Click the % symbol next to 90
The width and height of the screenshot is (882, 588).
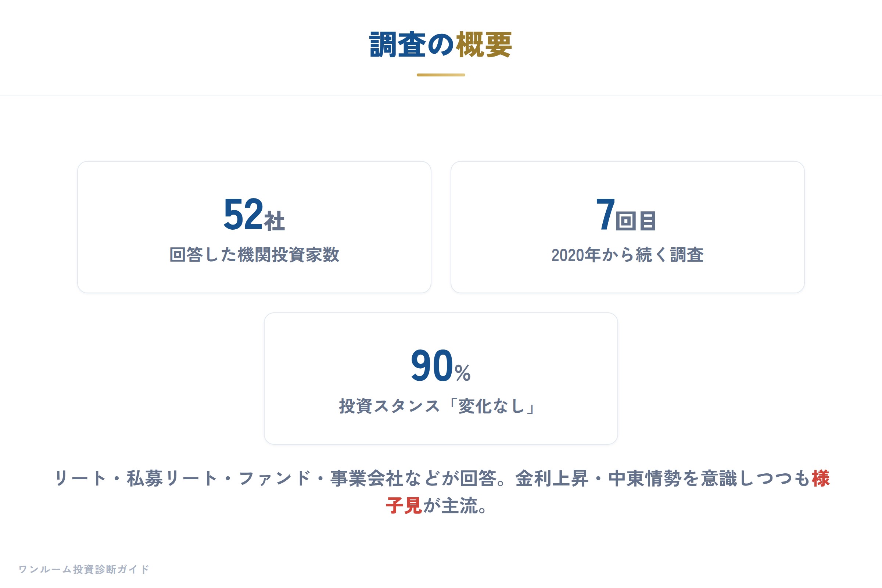pyautogui.click(x=463, y=373)
